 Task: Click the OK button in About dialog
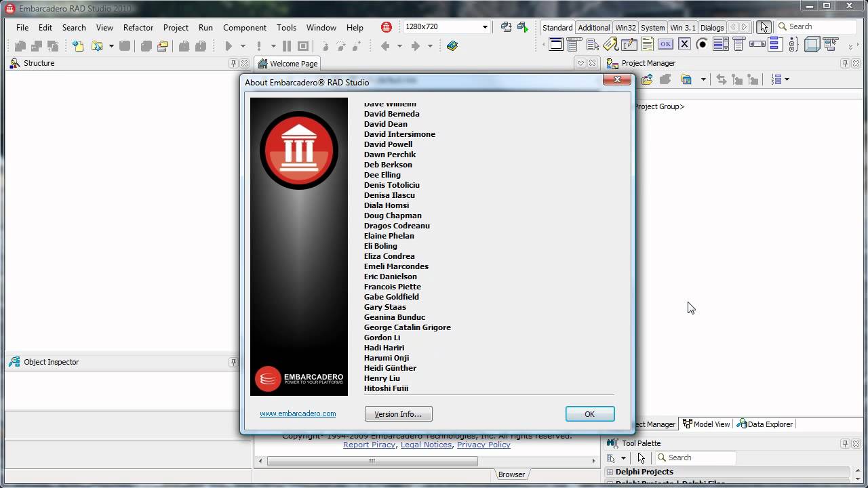click(x=589, y=414)
